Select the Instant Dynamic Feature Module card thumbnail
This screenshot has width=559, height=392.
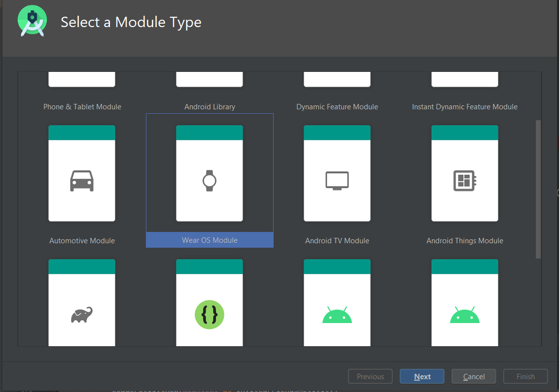pos(464,79)
